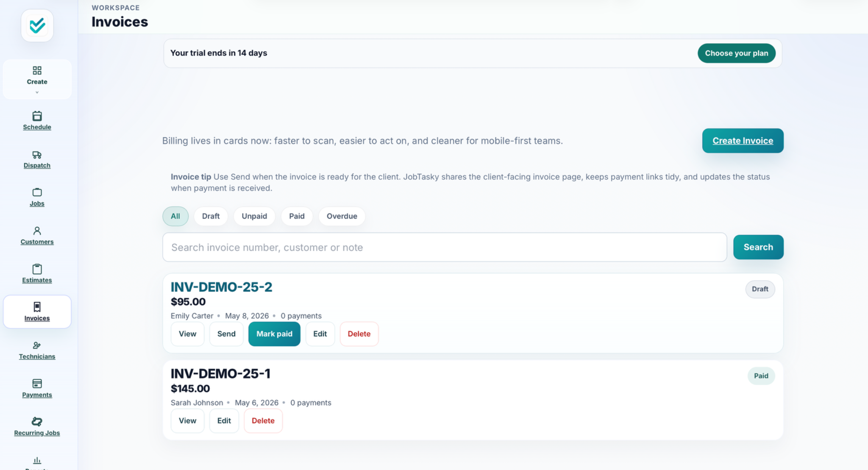Go to the Technicians link

point(37,356)
